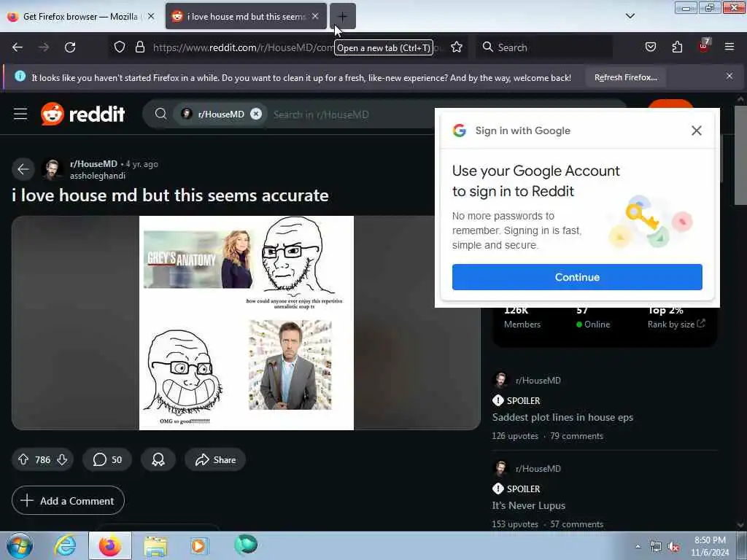This screenshot has width=747, height=560.
Task: Go to Reddit home via logo
Action: coord(83,114)
